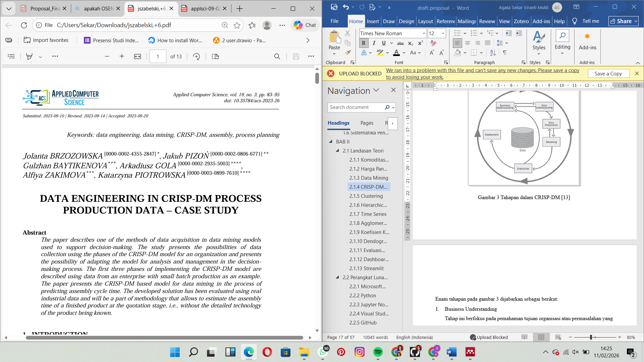The image size is (644, 362).
Task: Open PDF table of contents icon
Action: tap(11, 56)
